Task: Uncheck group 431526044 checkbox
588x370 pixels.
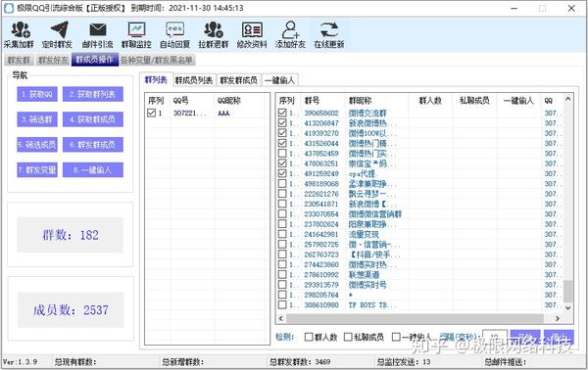Action: pos(282,143)
